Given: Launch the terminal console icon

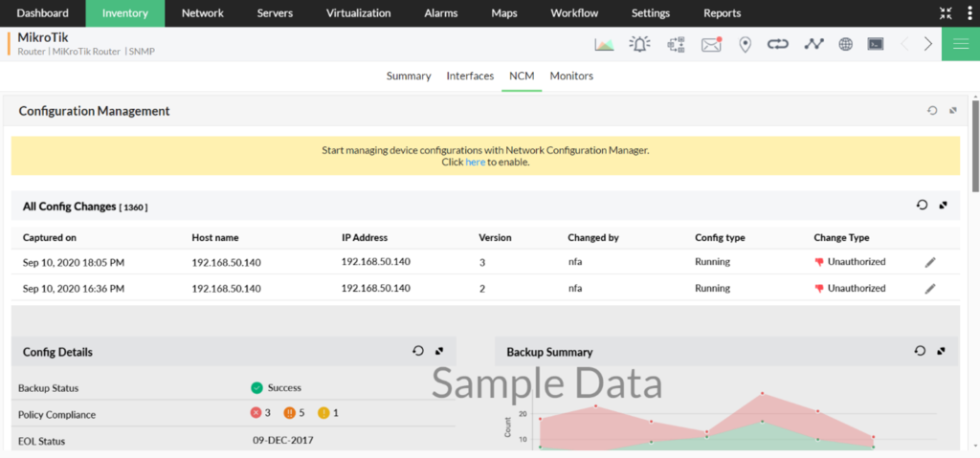Looking at the screenshot, I should tap(875, 44).
